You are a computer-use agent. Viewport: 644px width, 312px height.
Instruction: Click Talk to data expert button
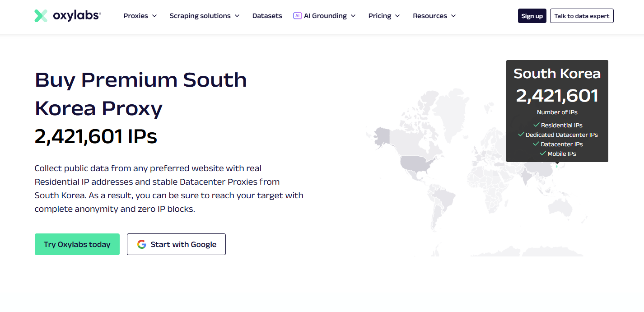pos(582,16)
